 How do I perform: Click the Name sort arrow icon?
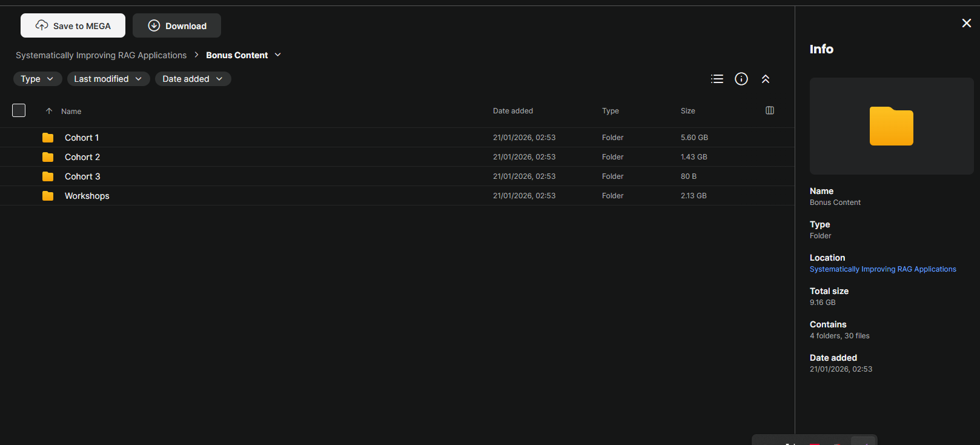(49, 111)
